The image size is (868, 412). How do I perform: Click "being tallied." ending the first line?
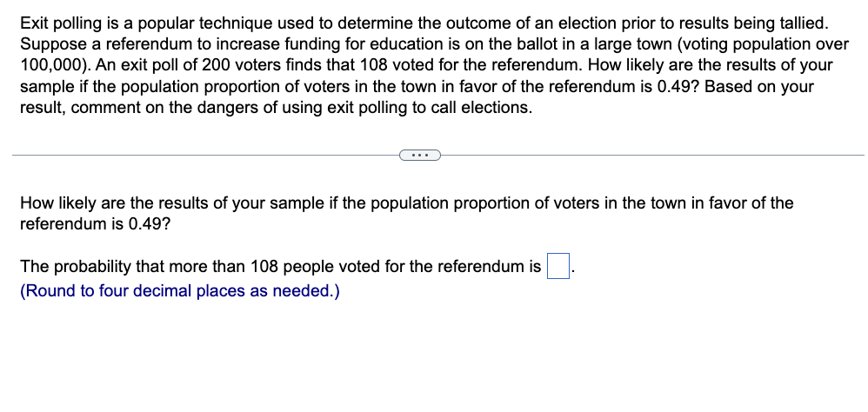click(781, 23)
